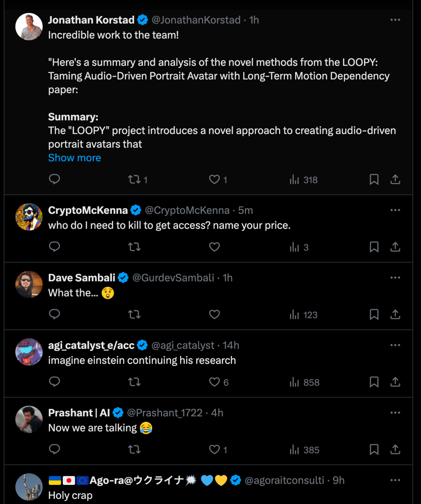Open Prashant | AI's avatar

click(29, 419)
